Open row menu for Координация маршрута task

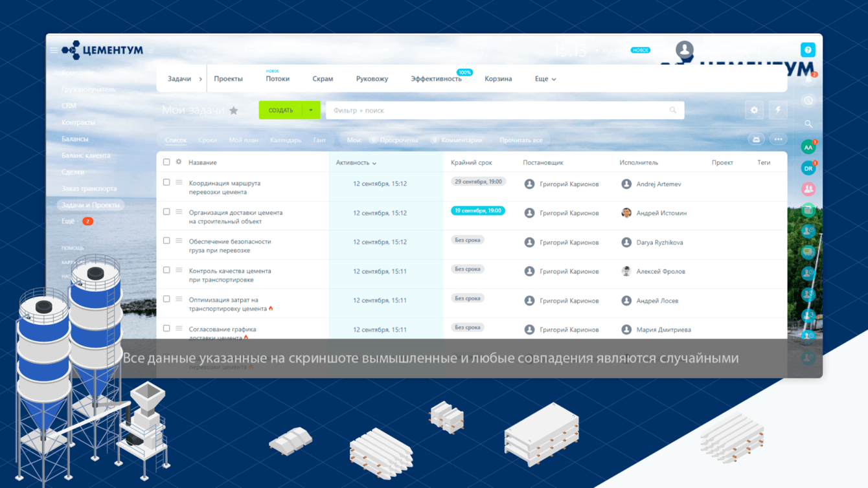tap(179, 183)
